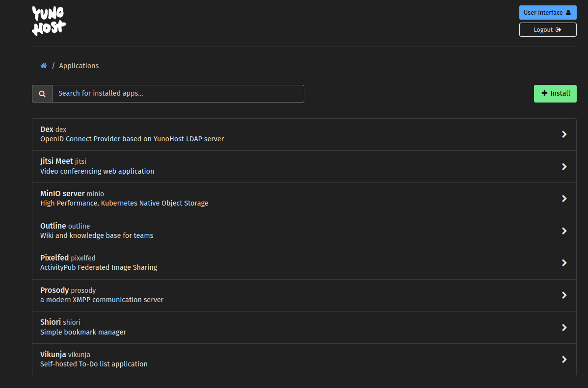Click 'High Performance, Kubernetes Native Object Storage' text
This screenshot has height=388, width=588.
pos(124,203)
